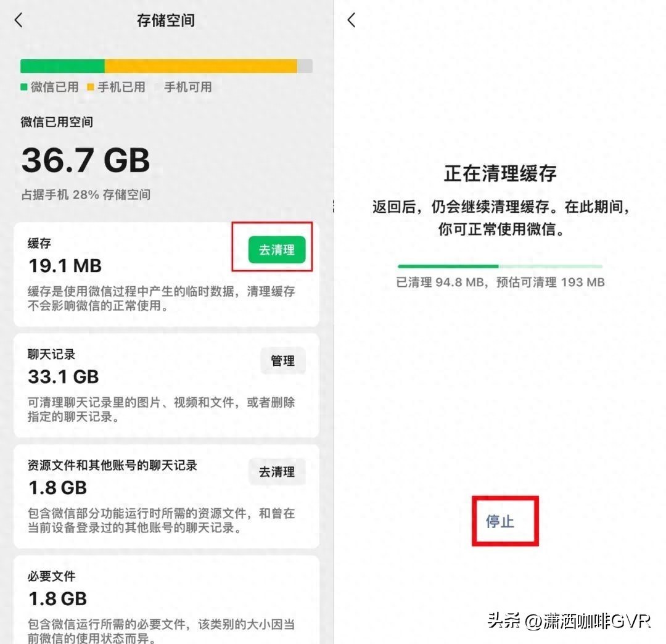Screen dimensions: 666x644
Task: Go back from the 存储空间 page
Action: tap(18, 20)
